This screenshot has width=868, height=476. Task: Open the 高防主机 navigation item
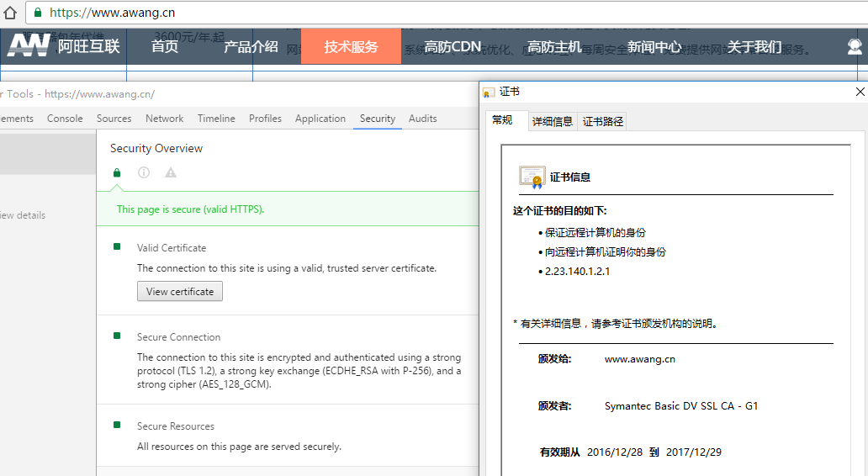pyautogui.click(x=554, y=46)
